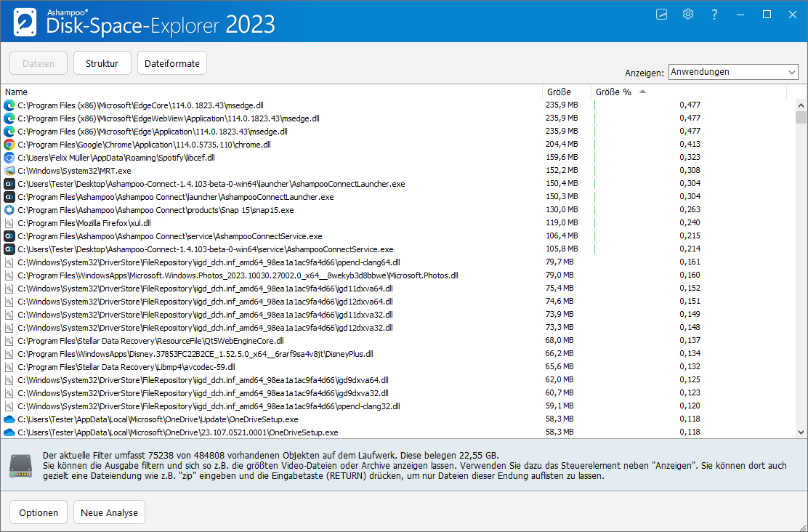Click the OneDrive cloud icon for Update OneDriveSetup.exe
Screen dimensions: 808x532
coord(9,419)
